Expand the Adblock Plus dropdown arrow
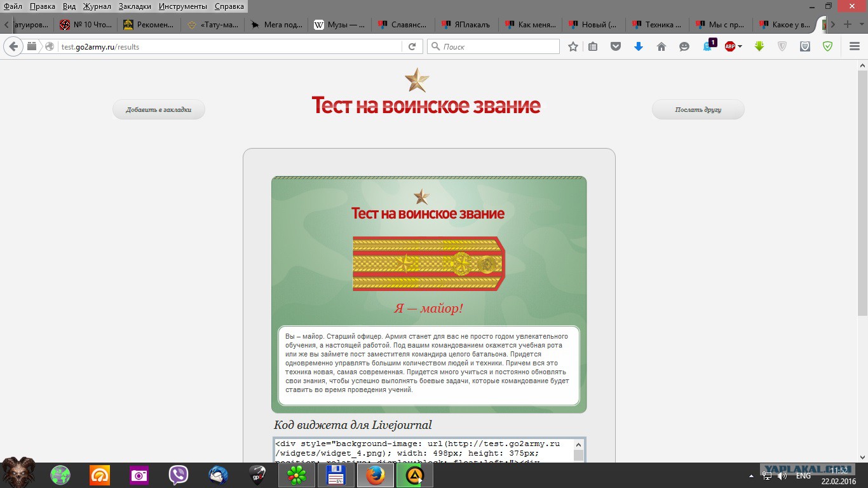868x488 pixels. tap(740, 46)
